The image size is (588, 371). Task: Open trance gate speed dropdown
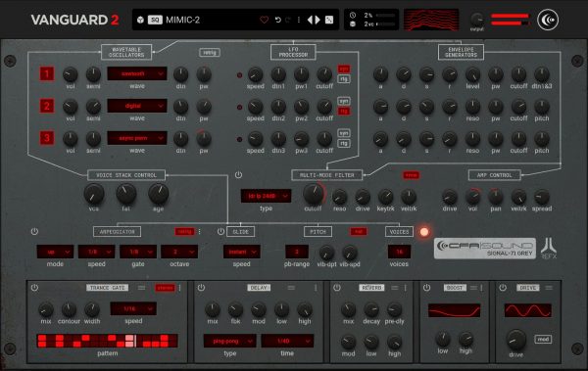(133, 308)
